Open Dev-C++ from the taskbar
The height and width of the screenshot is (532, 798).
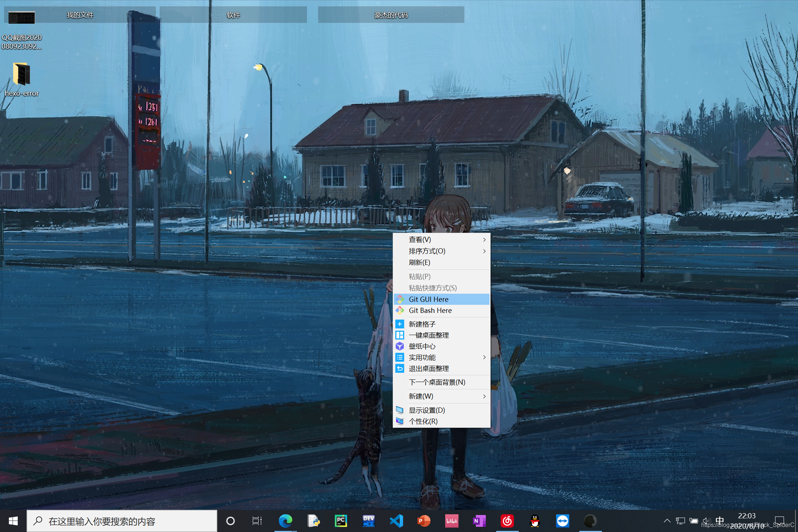pos(368,521)
